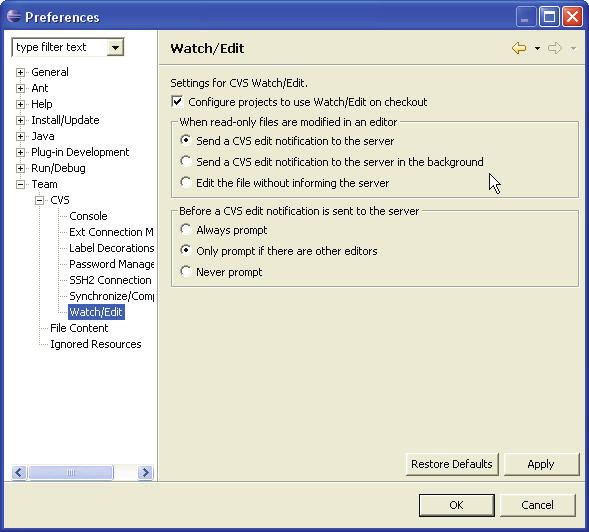This screenshot has height=532, width=589.
Task: Minimize the Preferences window
Action: [526, 17]
